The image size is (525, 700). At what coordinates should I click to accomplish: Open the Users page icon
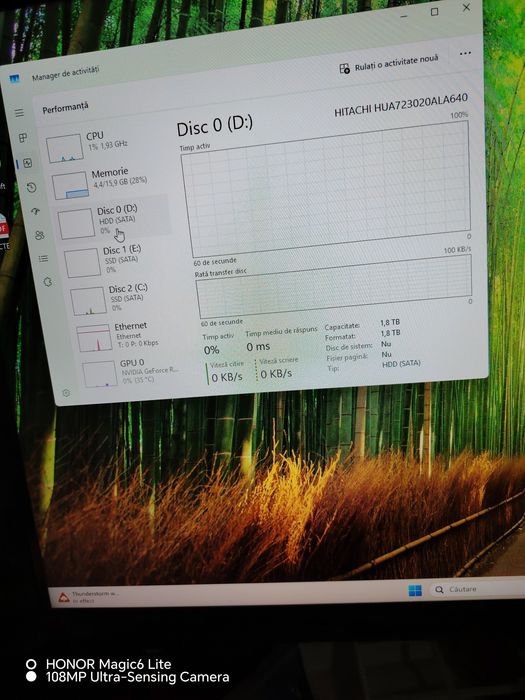point(40,235)
